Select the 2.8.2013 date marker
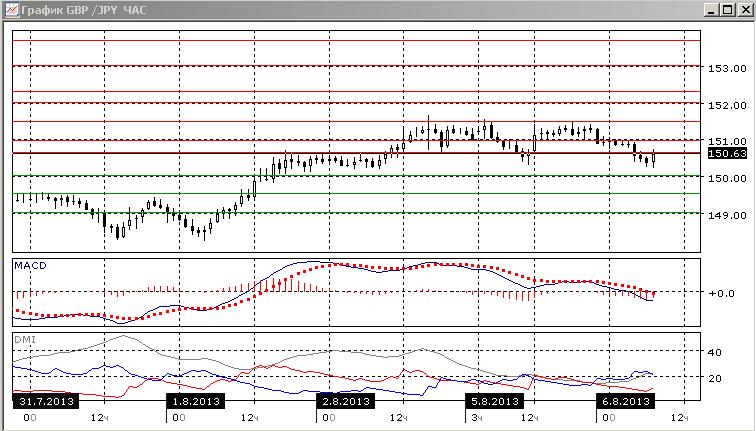Screen dimensions: 756x431 click(345, 401)
